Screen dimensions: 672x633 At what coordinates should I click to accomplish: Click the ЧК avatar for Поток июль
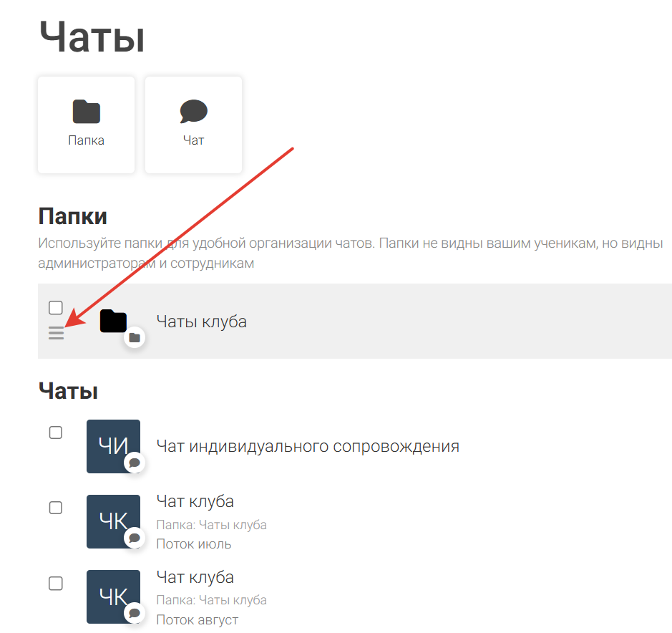pyautogui.click(x=113, y=521)
